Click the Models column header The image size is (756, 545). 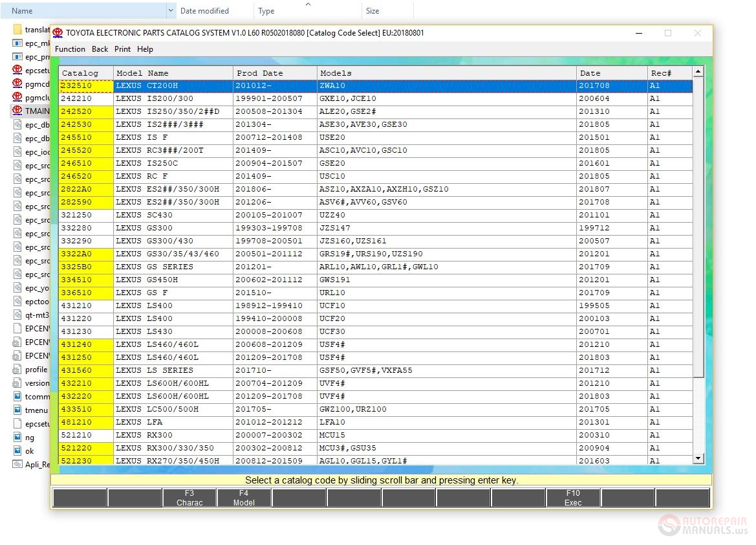tap(446, 73)
